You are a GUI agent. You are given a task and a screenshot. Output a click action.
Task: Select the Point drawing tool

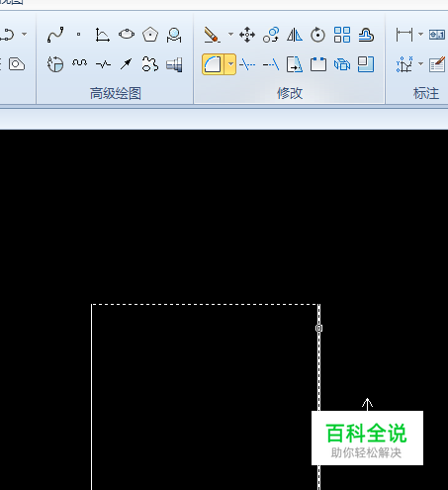(x=78, y=35)
